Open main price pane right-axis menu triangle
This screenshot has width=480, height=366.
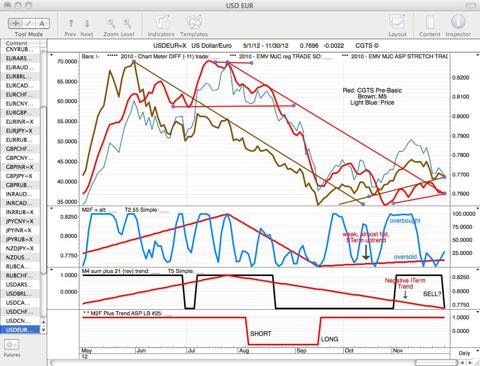pyautogui.click(x=477, y=55)
